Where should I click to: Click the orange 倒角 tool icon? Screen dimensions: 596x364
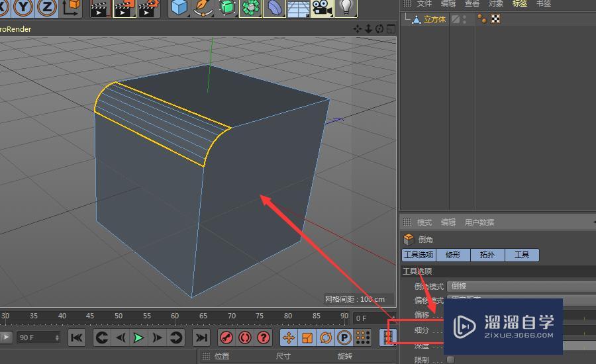click(x=409, y=240)
